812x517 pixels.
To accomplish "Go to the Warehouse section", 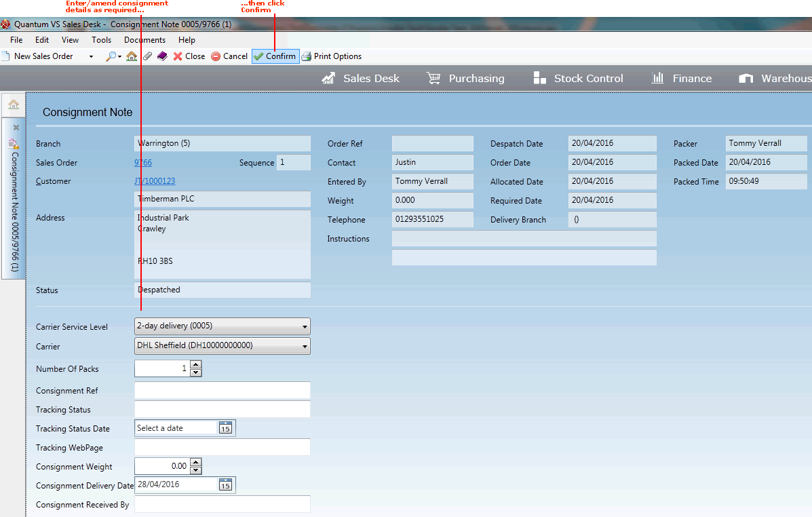I will [773, 78].
